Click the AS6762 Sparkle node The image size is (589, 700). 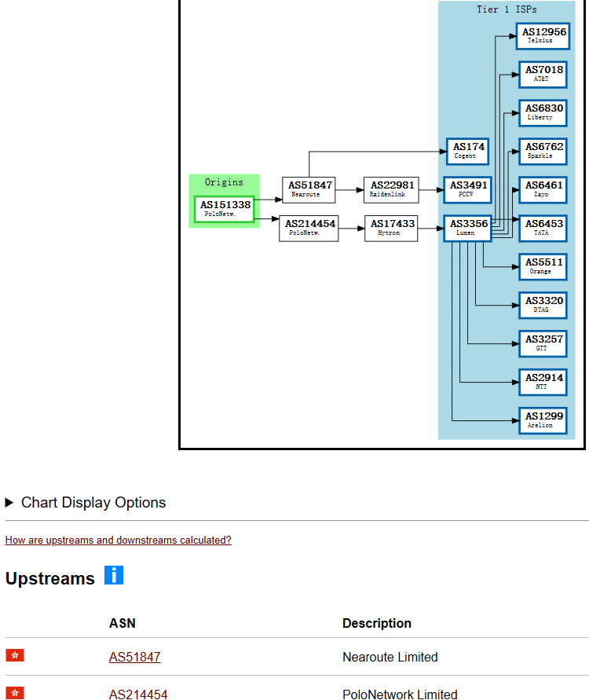coord(543,152)
